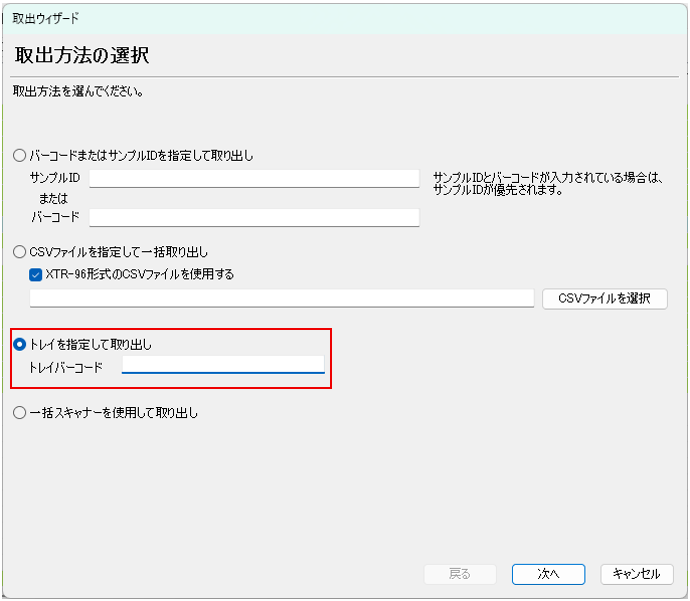
Task: Click the greyed-out 戻る button
Action: click(x=460, y=574)
